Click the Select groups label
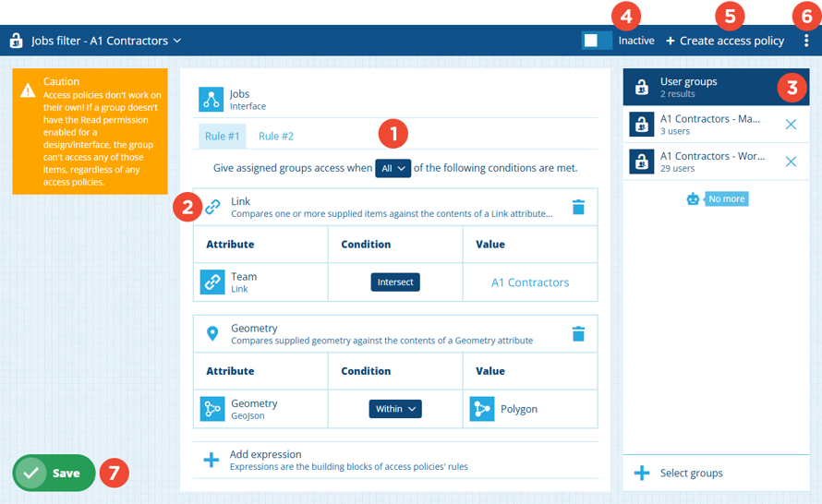 692,474
